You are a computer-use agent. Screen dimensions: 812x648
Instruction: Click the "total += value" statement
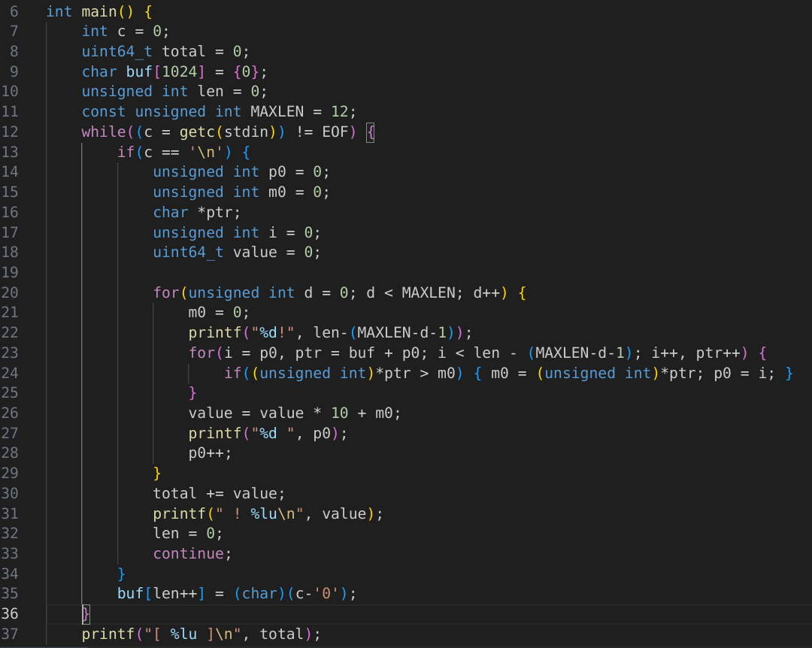219,493
